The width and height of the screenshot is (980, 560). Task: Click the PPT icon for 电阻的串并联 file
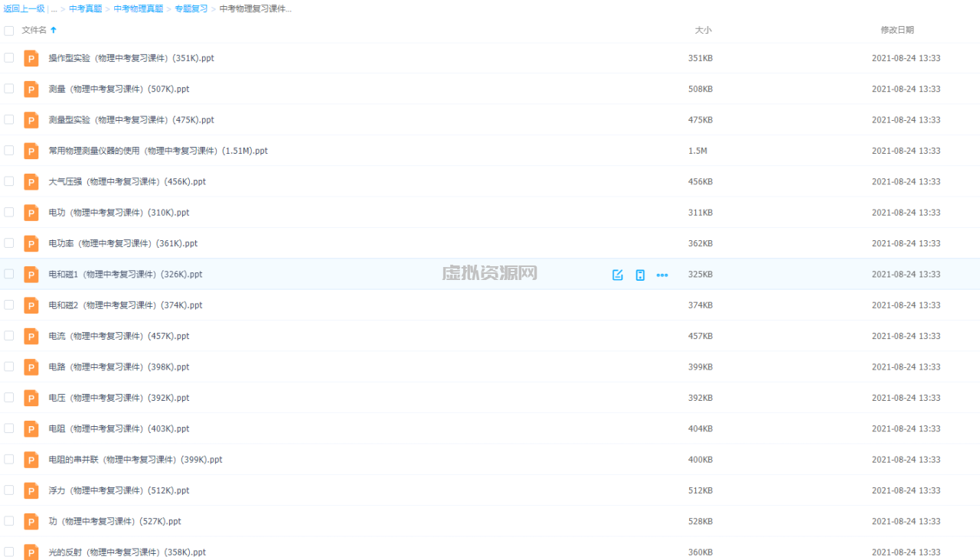pyautogui.click(x=31, y=460)
